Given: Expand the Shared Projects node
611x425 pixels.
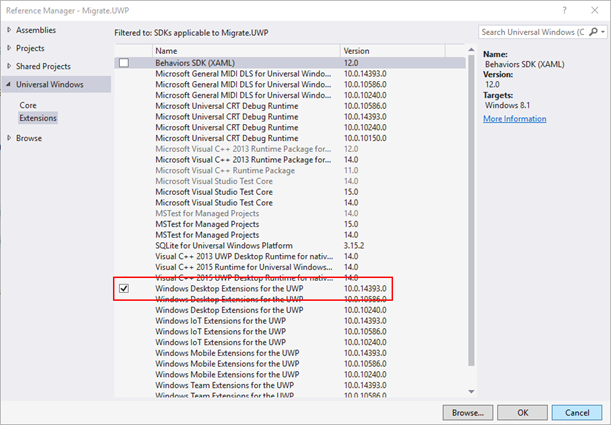Looking at the screenshot, I should 9,66.
